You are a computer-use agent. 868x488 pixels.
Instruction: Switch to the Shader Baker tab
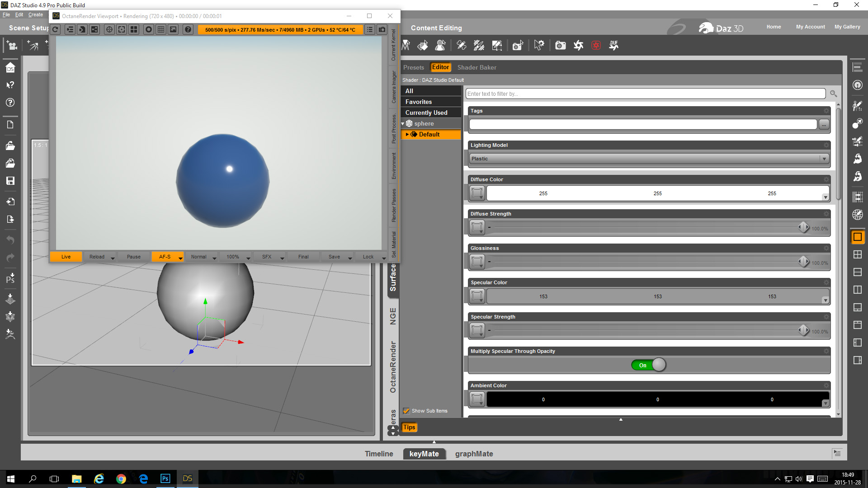click(476, 67)
